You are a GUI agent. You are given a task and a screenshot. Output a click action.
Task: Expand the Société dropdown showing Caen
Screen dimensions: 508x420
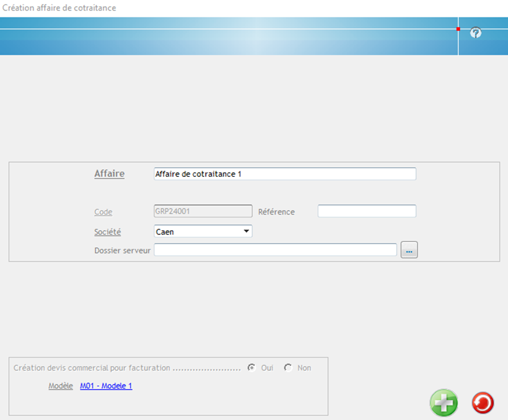(203, 231)
